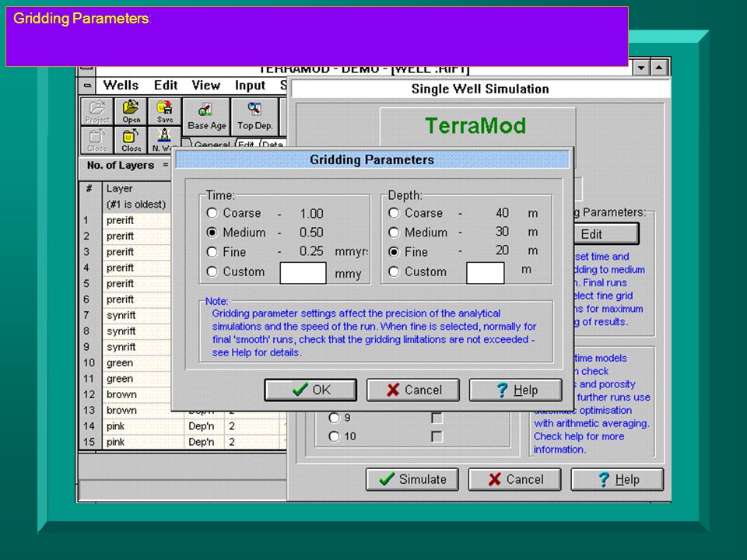Open the Wells menu
747x560 pixels.
pos(121,86)
